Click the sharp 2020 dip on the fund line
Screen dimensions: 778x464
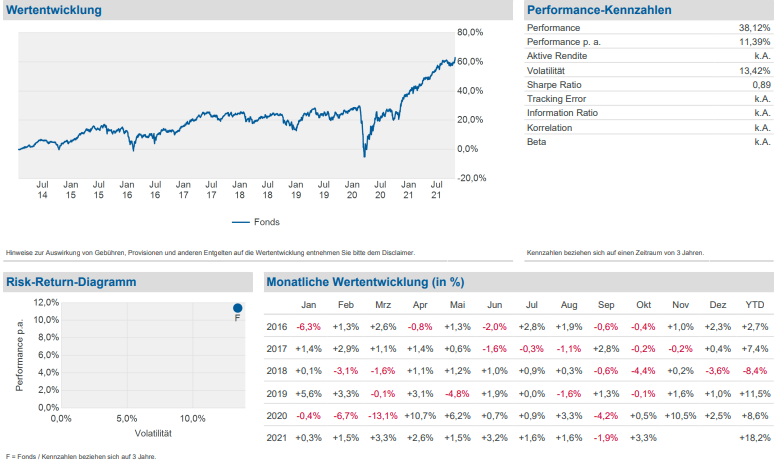pos(364,155)
